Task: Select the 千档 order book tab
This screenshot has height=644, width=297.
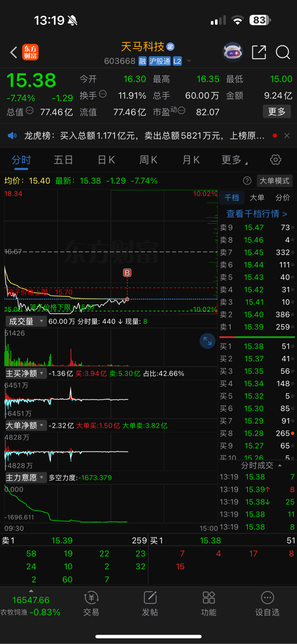Action: coord(232,198)
